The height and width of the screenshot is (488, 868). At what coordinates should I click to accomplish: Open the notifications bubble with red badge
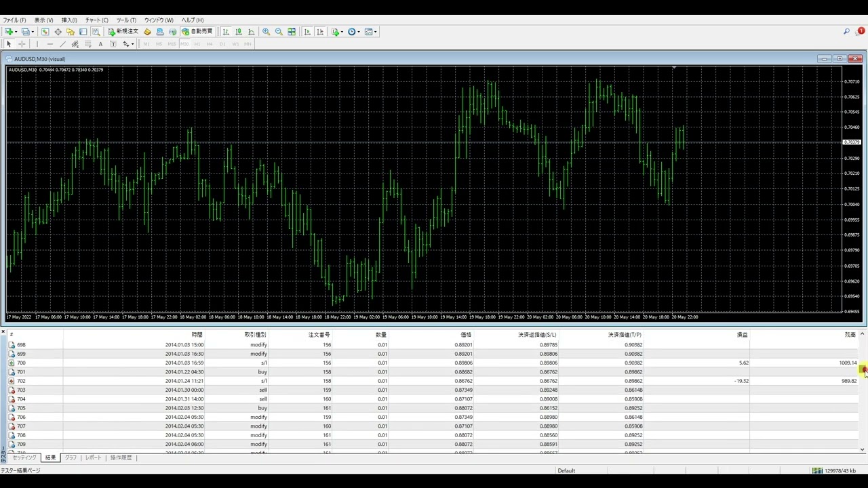point(860,32)
